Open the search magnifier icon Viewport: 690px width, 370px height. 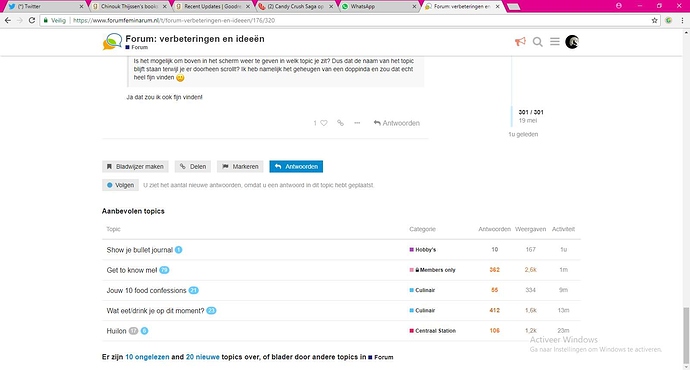(537, 42)
